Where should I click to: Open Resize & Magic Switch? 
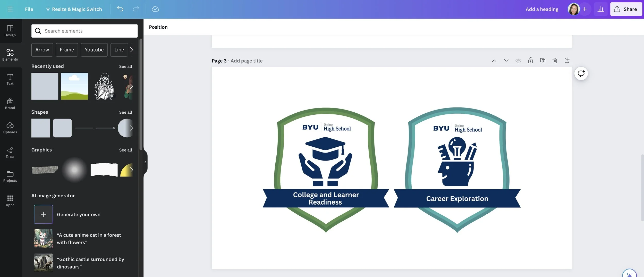(x=74, y=9)
